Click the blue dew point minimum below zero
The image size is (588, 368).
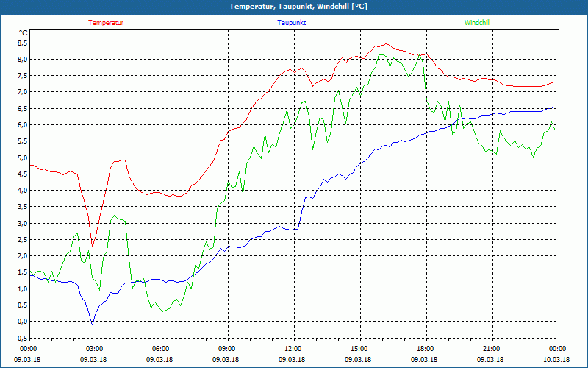coord(92,324)
